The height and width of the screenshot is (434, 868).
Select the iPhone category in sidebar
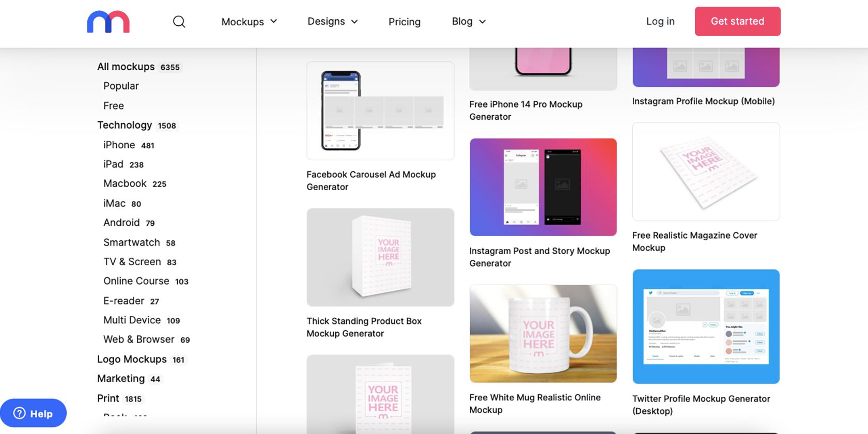tap(119, 145)
